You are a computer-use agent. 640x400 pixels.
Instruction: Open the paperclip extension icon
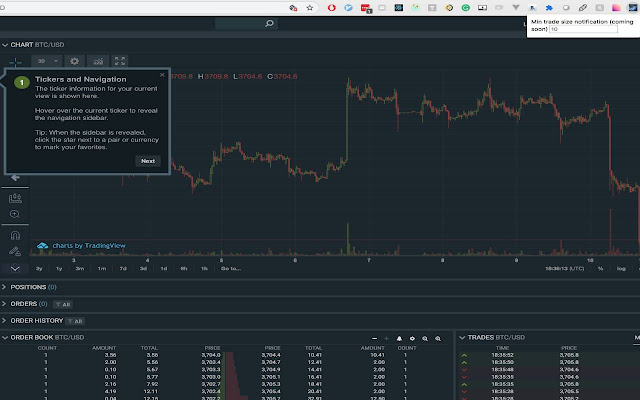pos(582,7)
